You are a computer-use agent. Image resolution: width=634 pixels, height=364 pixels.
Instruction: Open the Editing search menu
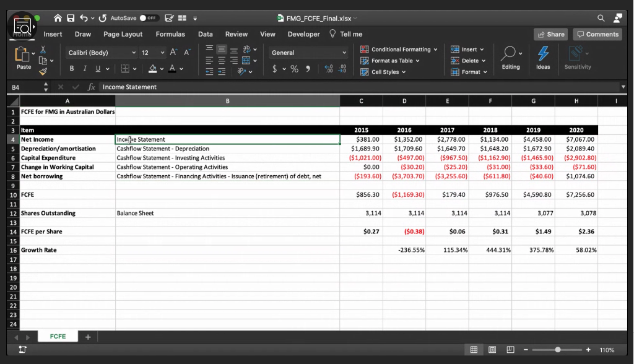point(511,58)
